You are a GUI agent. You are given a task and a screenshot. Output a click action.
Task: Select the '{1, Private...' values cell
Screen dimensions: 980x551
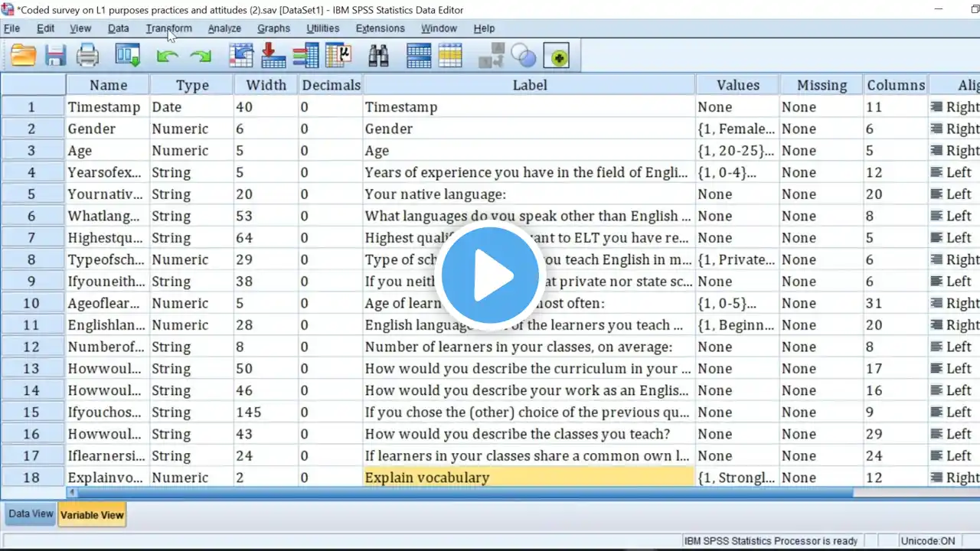738,259
